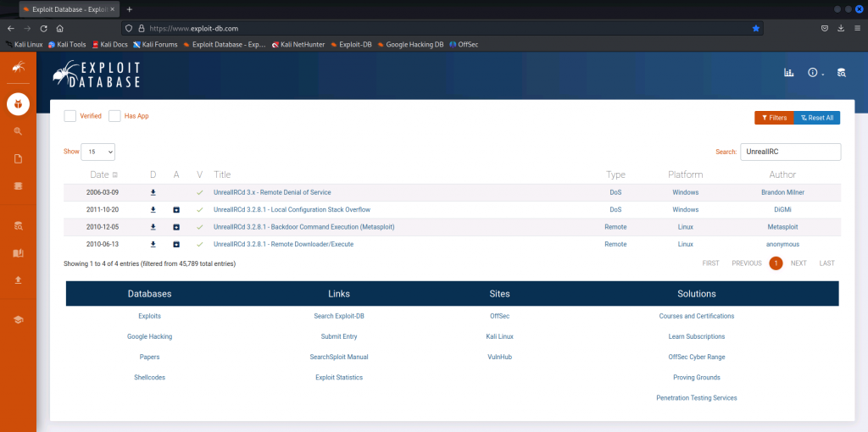Screen dimensions: 868x432
Task: Select page 1 pagination circle
Action: (776, 263)
